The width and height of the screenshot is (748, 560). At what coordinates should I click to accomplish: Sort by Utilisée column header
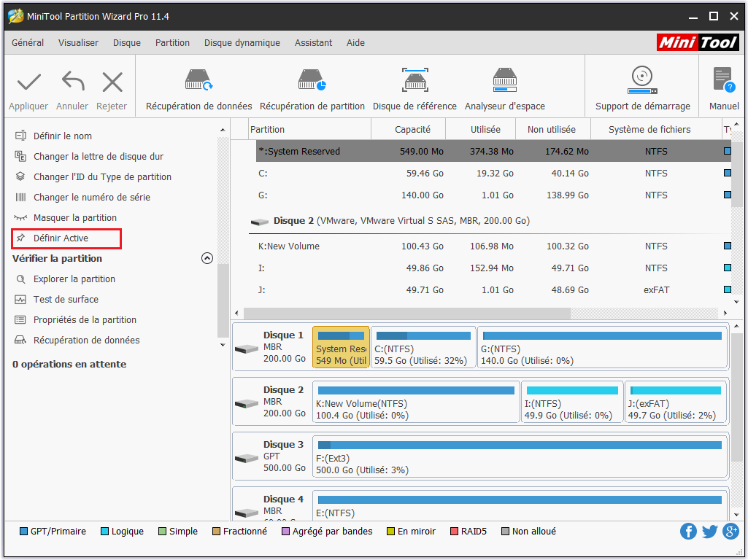click(x=481, y=130)
